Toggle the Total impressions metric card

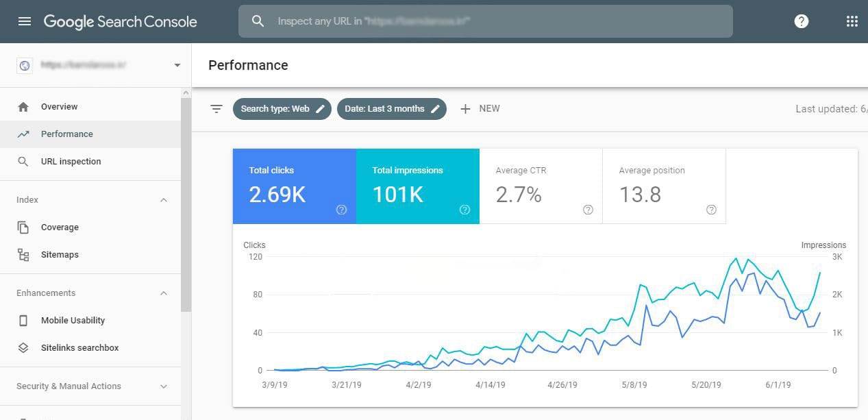[x=417, y=186]
